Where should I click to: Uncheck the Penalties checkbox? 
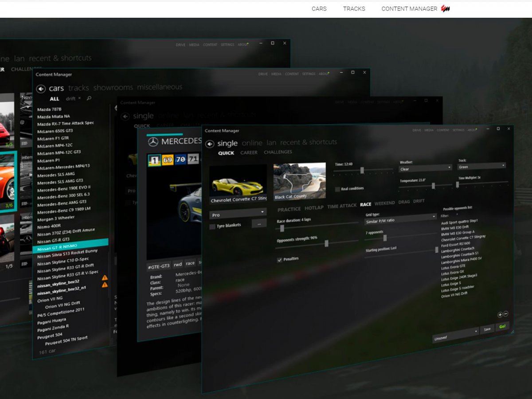pyautogui.click(x=280, y=260)
